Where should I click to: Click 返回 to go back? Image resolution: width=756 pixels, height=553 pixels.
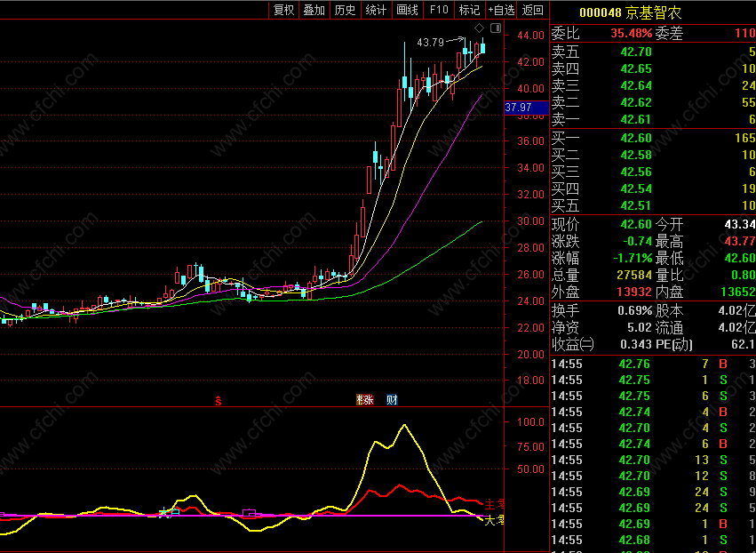pos(532,10)
